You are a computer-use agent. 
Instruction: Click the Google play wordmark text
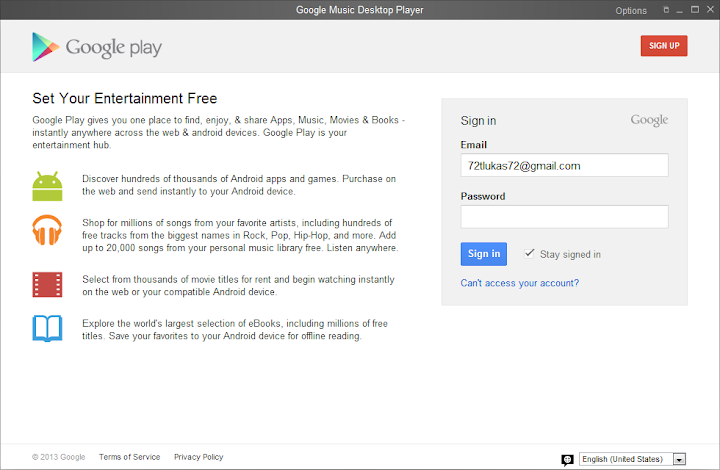click(114, 48)
